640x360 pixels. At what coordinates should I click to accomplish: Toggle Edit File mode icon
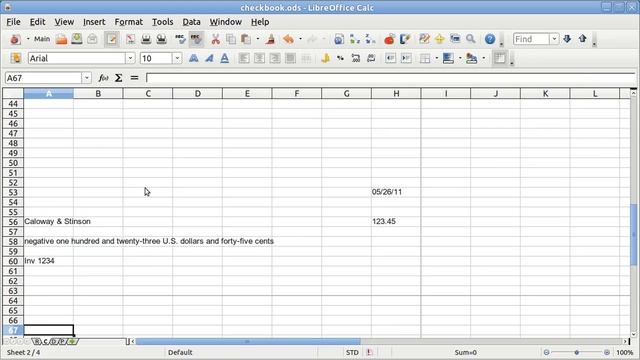[x=111, y=39]
